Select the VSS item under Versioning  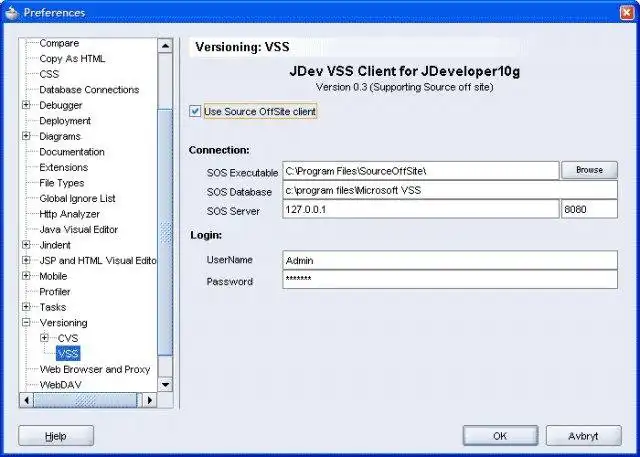point(68,353)
